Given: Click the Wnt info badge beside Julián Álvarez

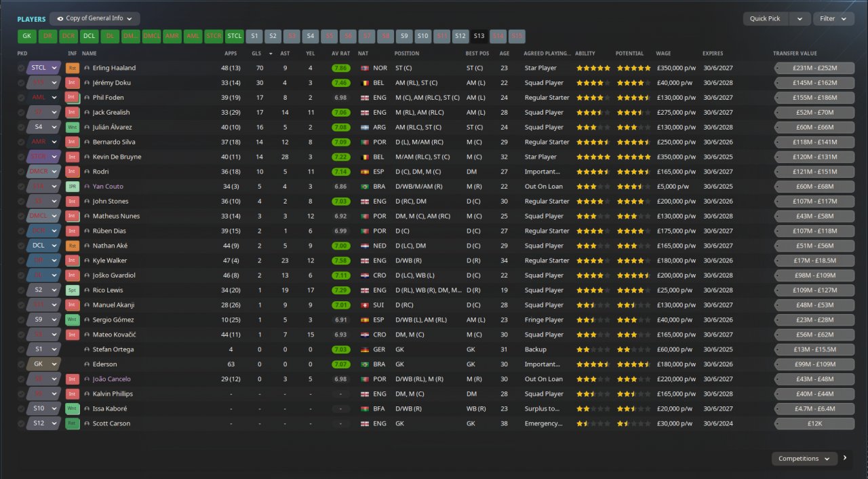Looking at the screenshot, I should point(73,128).
